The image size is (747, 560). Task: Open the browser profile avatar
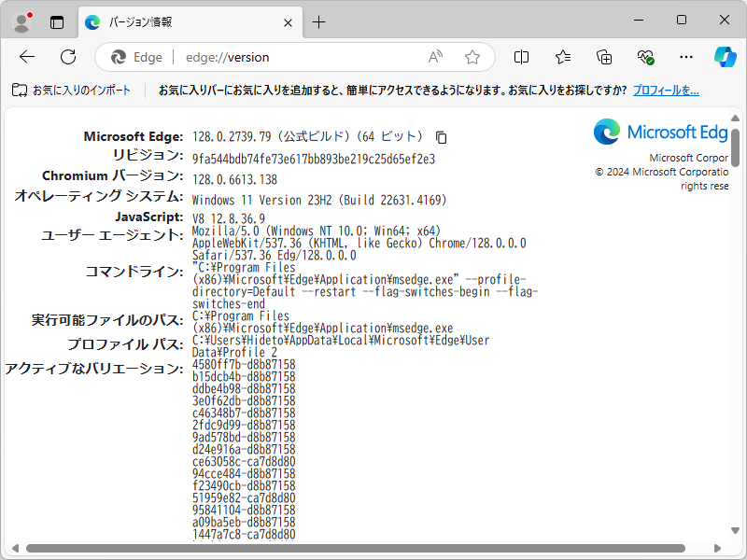[21, 20]
